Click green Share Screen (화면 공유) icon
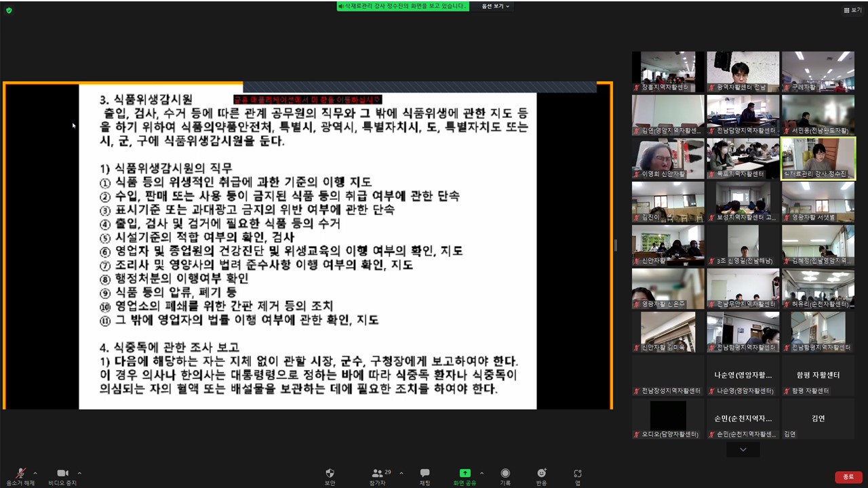This screenshot has height=488, width=868. click(465, 473)
